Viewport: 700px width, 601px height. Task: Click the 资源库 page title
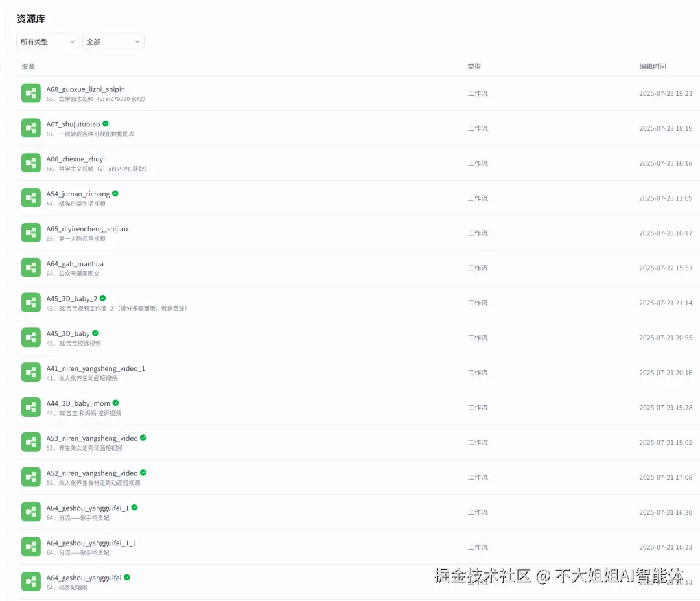coord(31,19)
